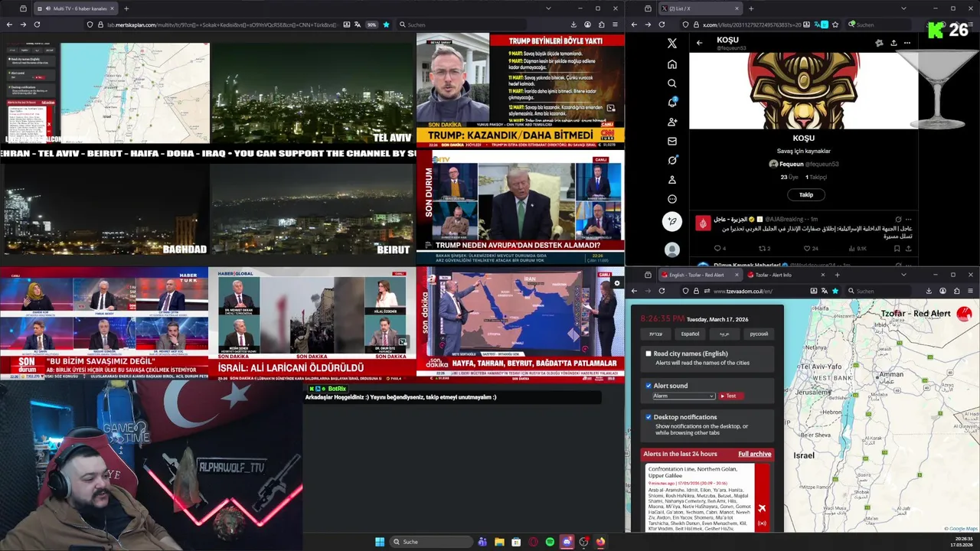Open Spotify from the taskbar
The height and width of the screenshot is (551, 980).
pyautogui.click(x=550, y=542)
